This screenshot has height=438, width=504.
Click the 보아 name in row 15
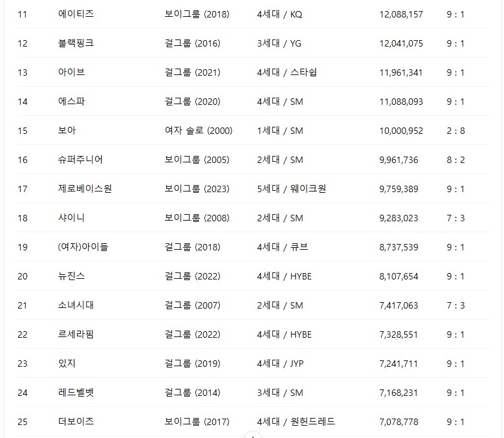67,131
